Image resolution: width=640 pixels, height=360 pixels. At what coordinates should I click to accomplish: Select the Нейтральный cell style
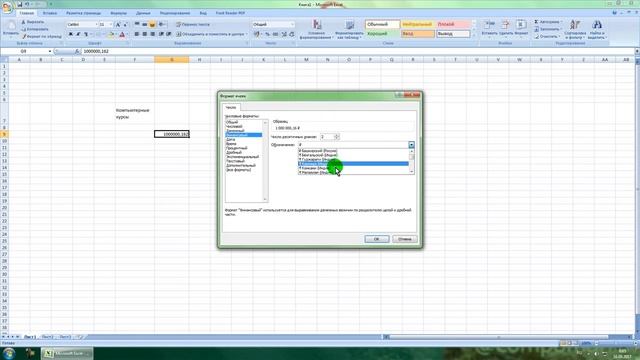click(x=418, y=24)
